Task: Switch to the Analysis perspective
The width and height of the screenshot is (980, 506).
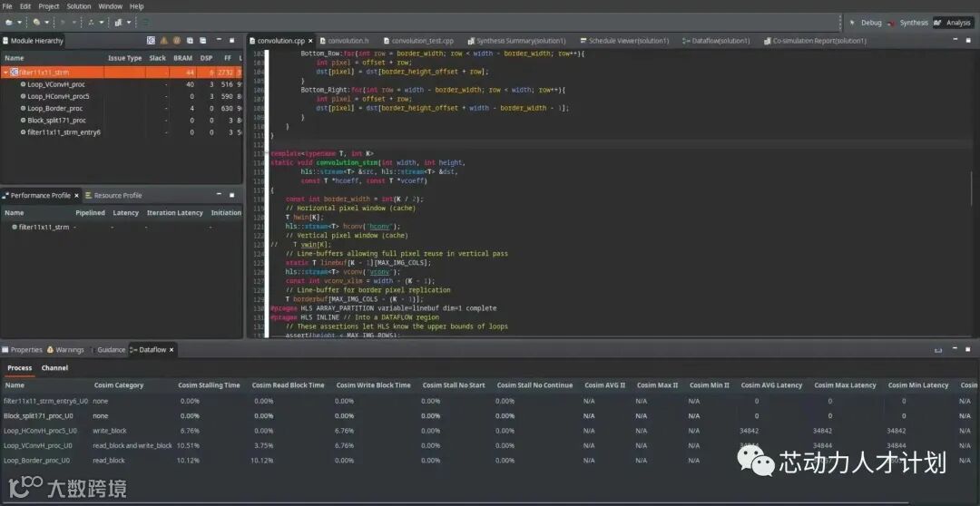Action: coord(953,23)
